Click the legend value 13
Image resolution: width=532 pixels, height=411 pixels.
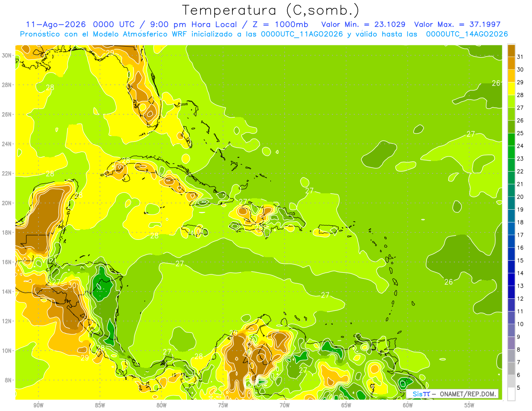(x=520, y=286)
